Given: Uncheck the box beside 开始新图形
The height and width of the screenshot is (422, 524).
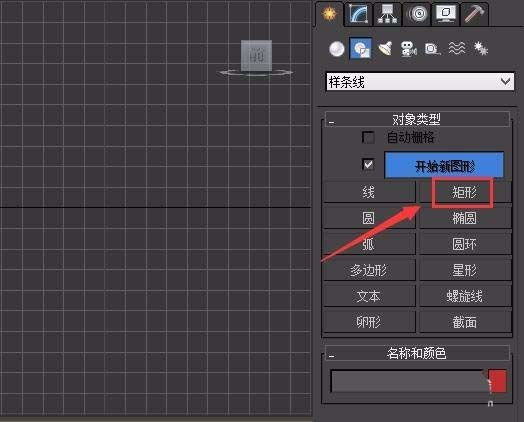Looking at the screenshot, I should pyautogui.click(x=368, y=164).
